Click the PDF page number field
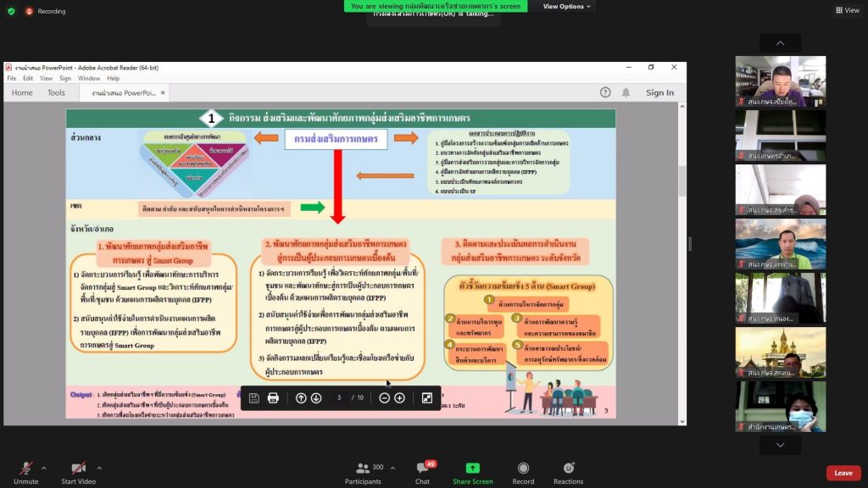This screenshot has width=868, height=488. 339,398
